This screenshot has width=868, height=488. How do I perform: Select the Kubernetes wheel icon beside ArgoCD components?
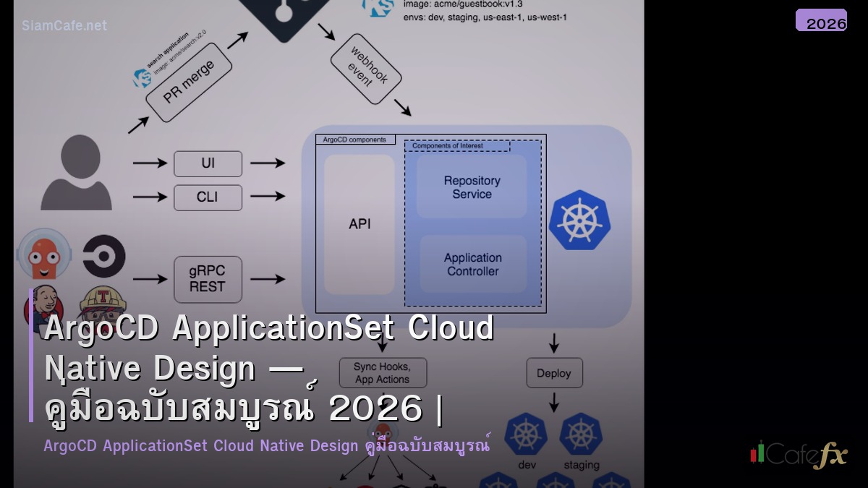point(579,219)
